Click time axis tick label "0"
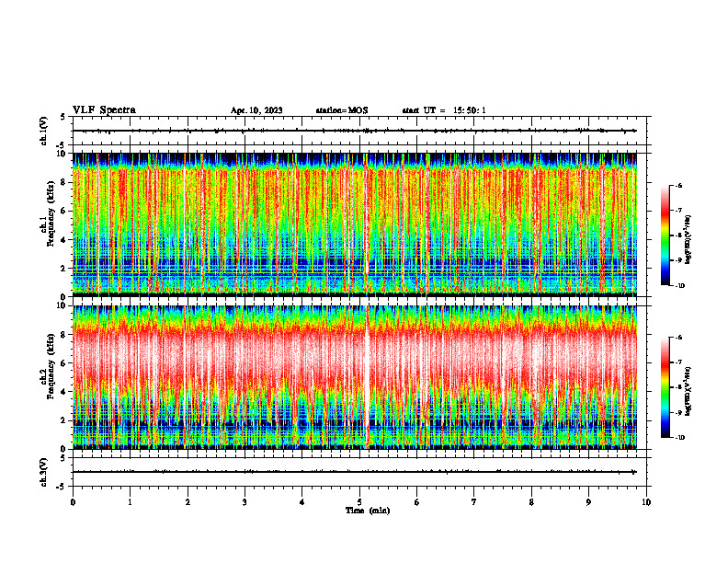728x563 pixels. [73, 502]
